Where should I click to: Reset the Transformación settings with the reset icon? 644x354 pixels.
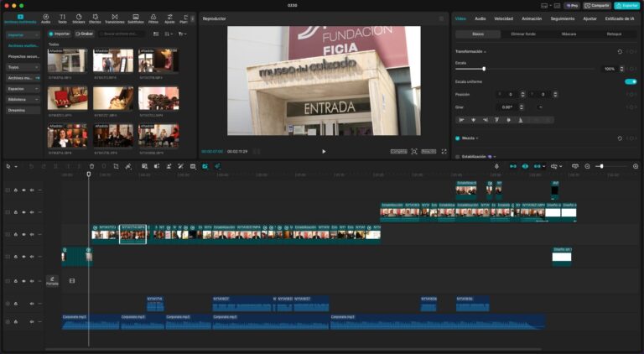point(620,52)
